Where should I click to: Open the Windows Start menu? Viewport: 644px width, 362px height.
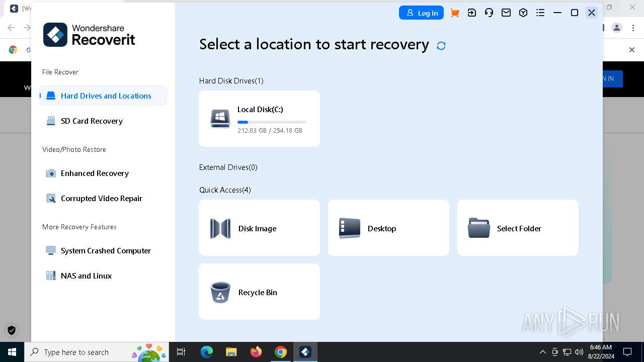click(x=12, y=352)
